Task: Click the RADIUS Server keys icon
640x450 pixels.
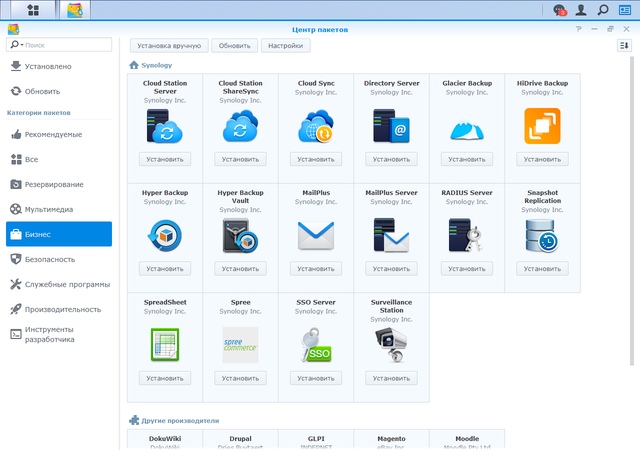Action: 467,236
